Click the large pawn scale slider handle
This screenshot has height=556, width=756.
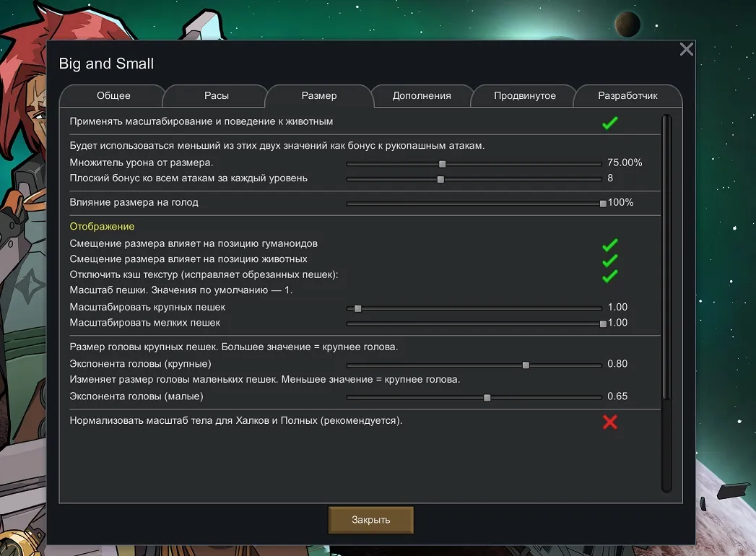tap(357, 308)
